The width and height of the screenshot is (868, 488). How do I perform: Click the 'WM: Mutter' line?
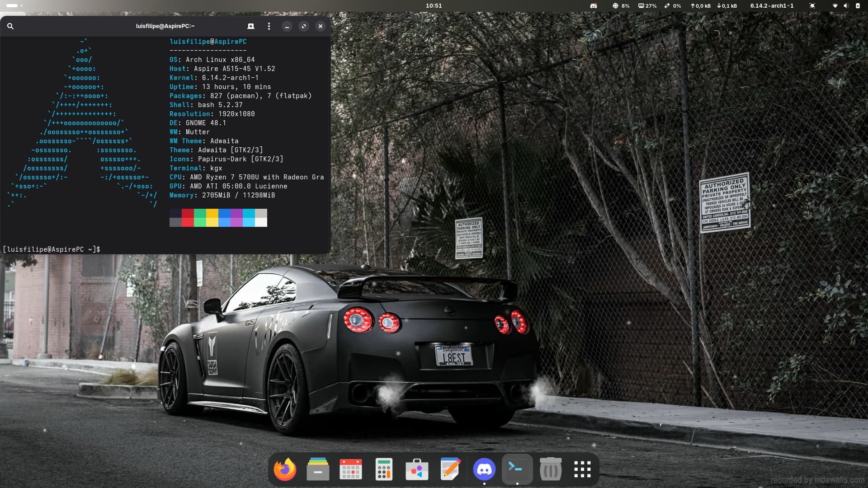190,132
